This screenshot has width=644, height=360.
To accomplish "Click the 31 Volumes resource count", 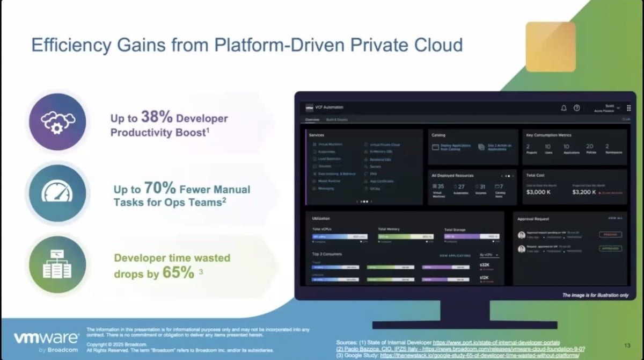I will (x=482, y=186).
